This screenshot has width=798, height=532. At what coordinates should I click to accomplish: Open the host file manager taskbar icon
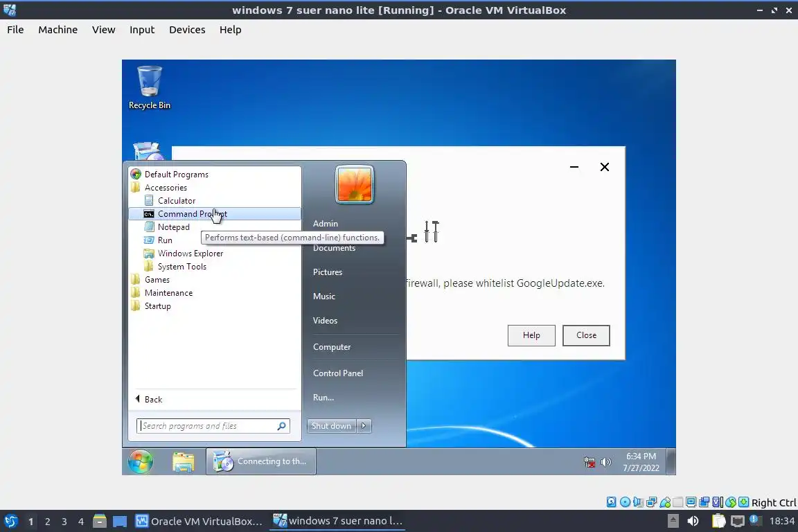click(100, 521)
